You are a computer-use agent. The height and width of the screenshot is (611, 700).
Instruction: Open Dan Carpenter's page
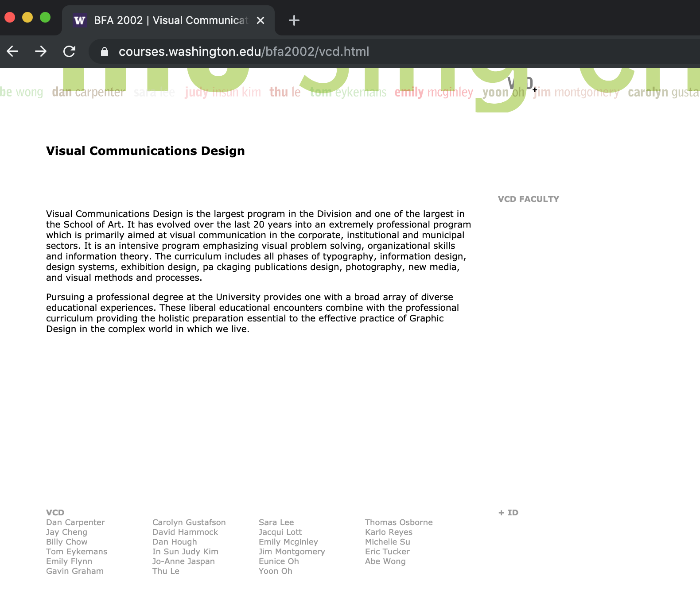[75, 522]
